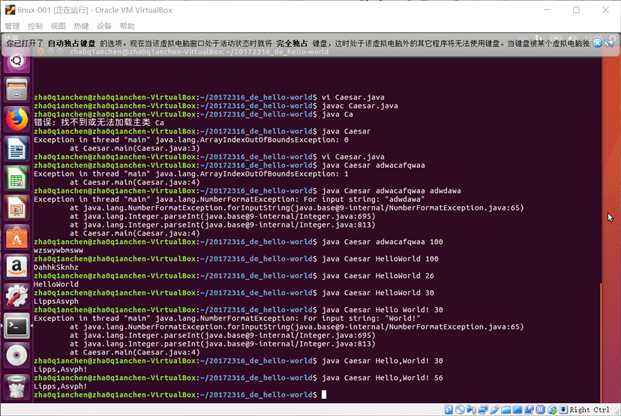Click the 'java Caesar Hello World! 30' command

point(382,310)
